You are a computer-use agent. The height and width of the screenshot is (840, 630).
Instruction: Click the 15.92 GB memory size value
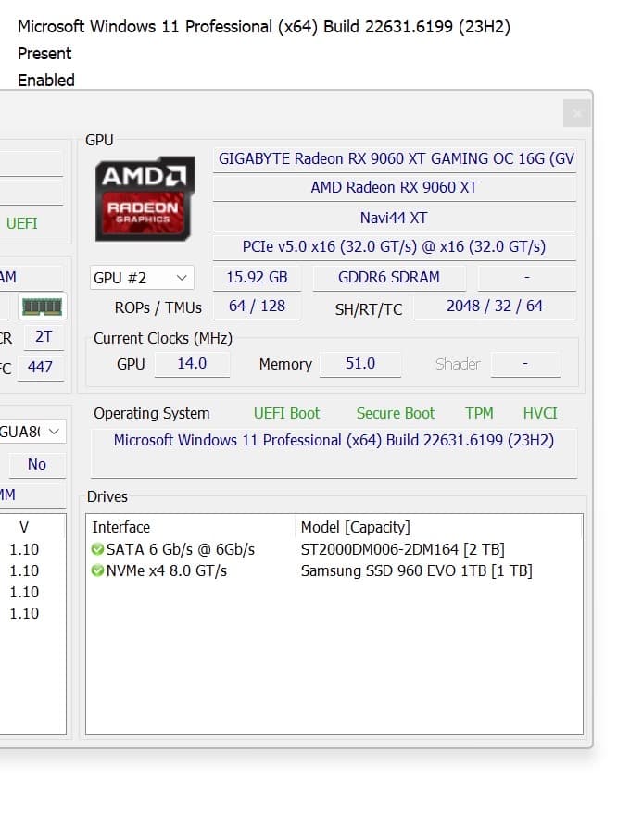coord(257,278)
